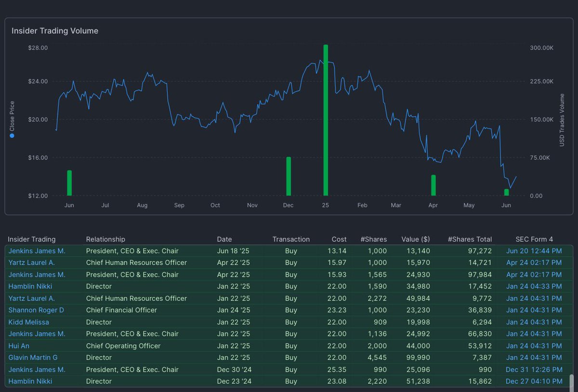Open Hamblin Nikki link in Jan 22 '25 row
The width and height of the screenshot is (578, 392).
tap(30, 286)
